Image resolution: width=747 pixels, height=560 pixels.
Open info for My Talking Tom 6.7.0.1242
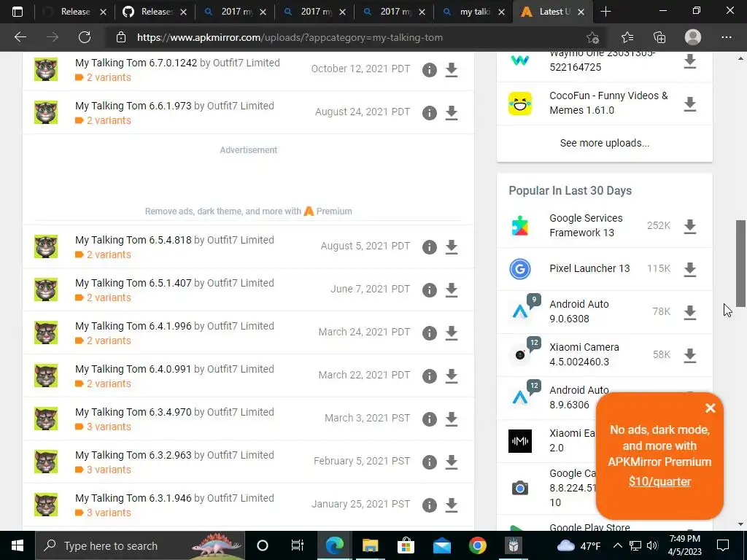click(429, 70)
